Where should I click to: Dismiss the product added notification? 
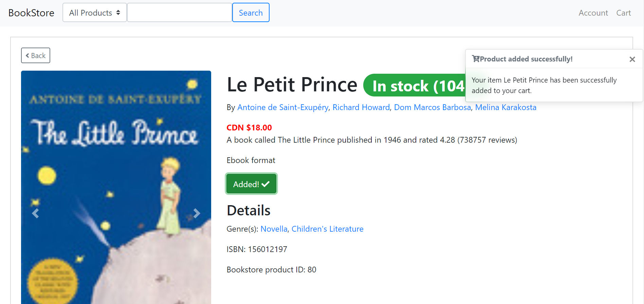(x=632, y=59)
